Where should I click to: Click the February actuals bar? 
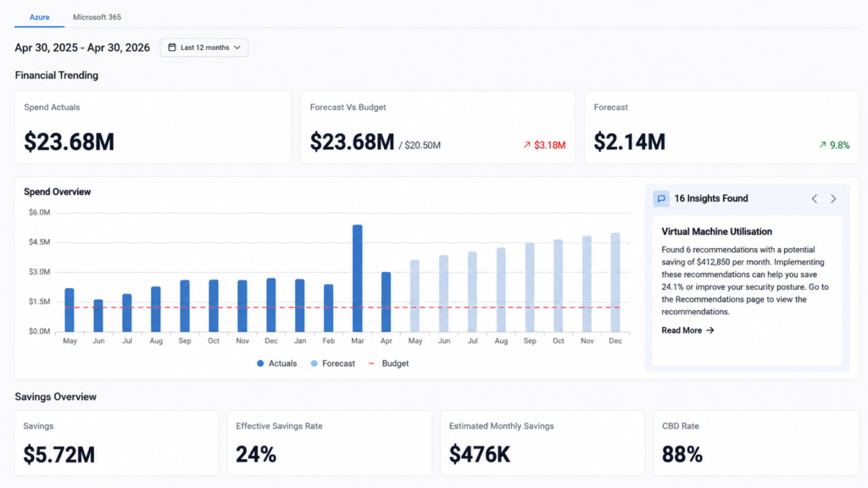329,308
